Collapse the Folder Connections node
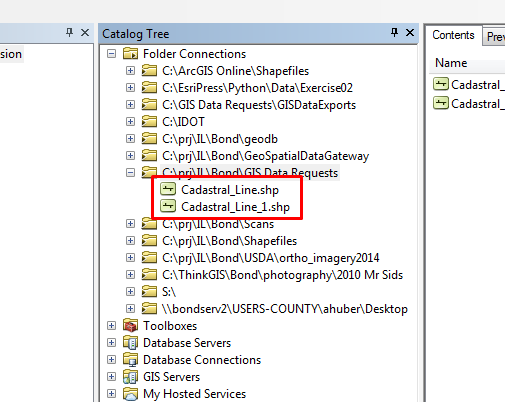The width and height of the screenshot is (505, 402). [x=112, y=54]
